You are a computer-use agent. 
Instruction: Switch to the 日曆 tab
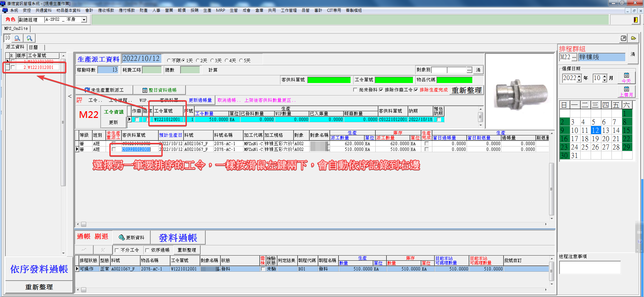pyautogui.click(x=34, y=47)
